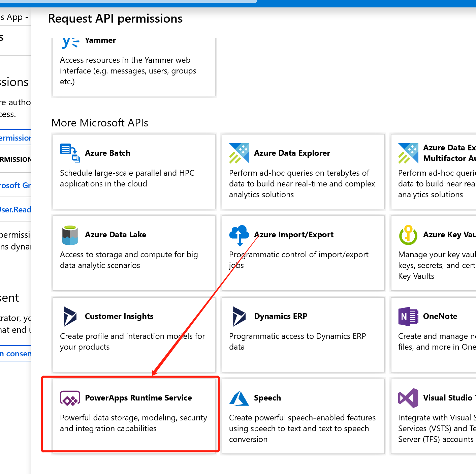This screenshot has height=474, width=476.
Task: Click the grant admin consent link
Action: click(15, 354)
